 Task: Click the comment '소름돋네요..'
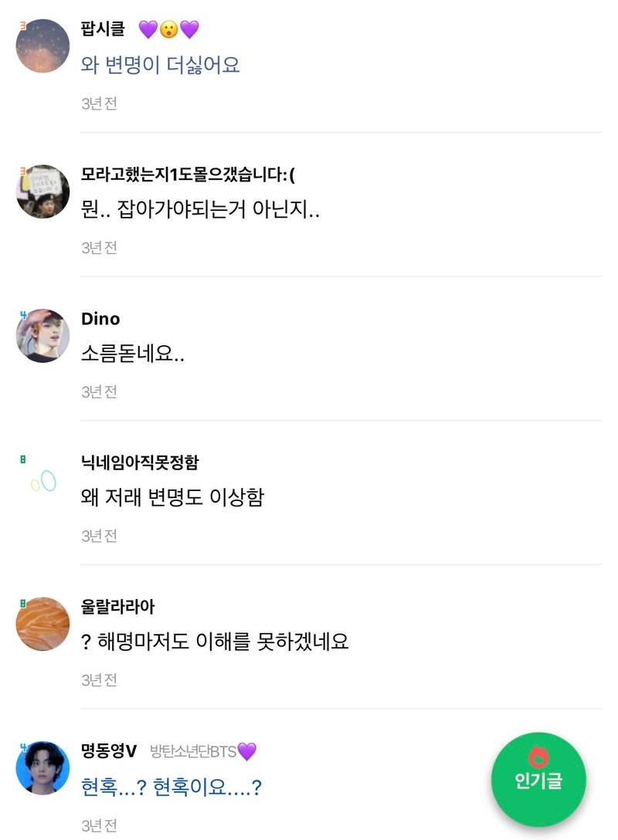point(133,354)
